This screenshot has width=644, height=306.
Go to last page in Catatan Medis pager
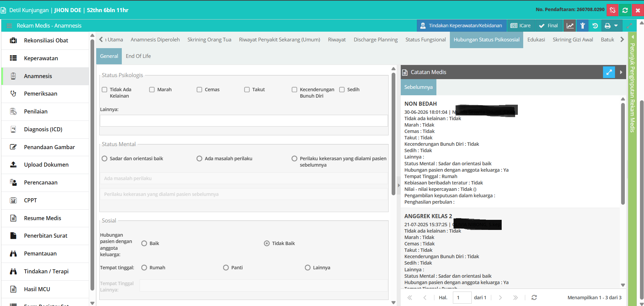pos(515,298)
